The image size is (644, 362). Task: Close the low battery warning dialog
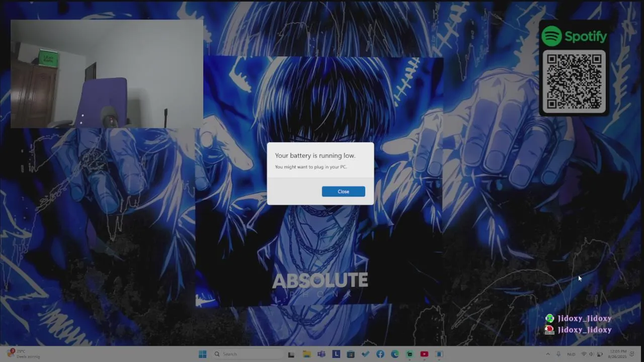pos(343,192)
